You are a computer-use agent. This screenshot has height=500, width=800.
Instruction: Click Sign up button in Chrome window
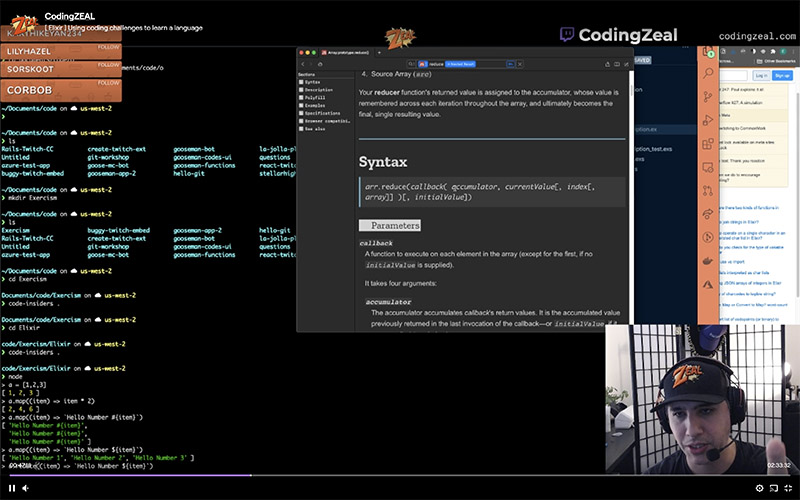(x=782, y=76)
